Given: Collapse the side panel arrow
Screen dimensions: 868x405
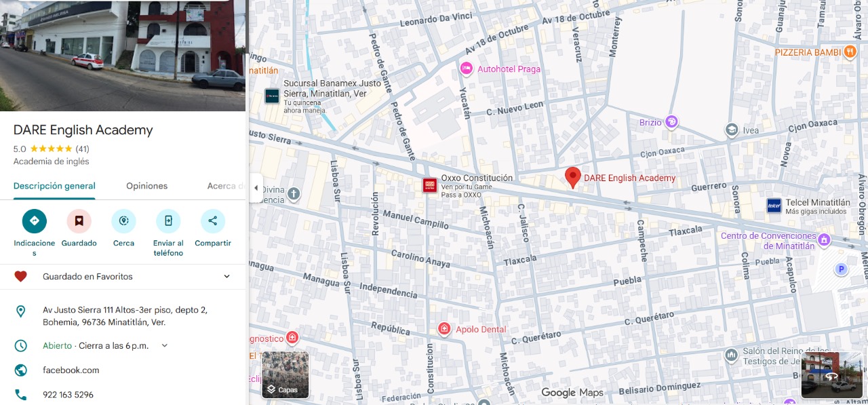Looking at the screenshot, I should [256, 188].
